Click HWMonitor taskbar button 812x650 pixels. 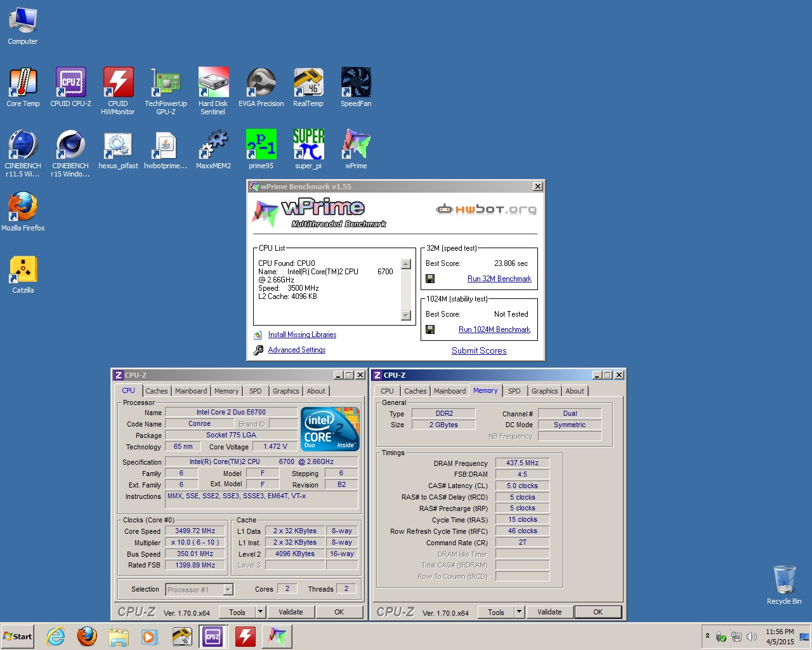[246, 636]
